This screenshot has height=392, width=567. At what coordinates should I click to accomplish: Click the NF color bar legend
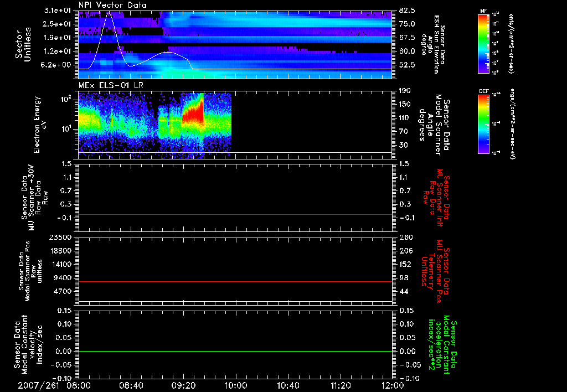pyautogui.click(x=483, y=44)
